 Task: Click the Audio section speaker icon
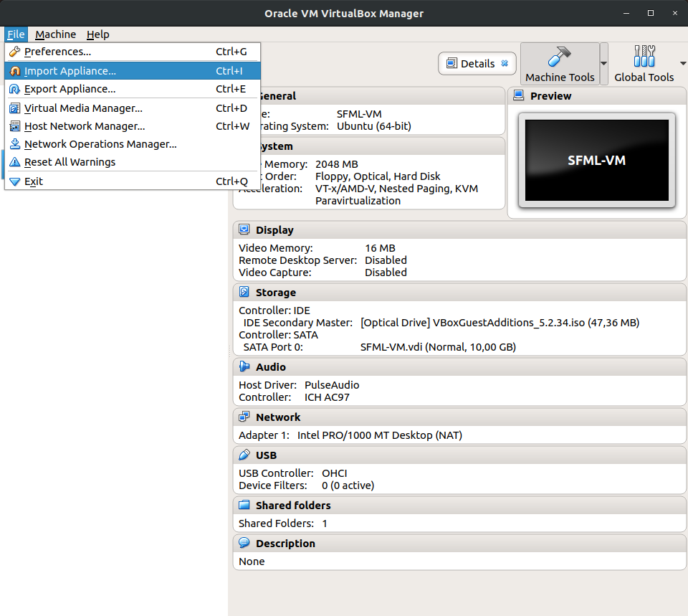coord(244,367)
